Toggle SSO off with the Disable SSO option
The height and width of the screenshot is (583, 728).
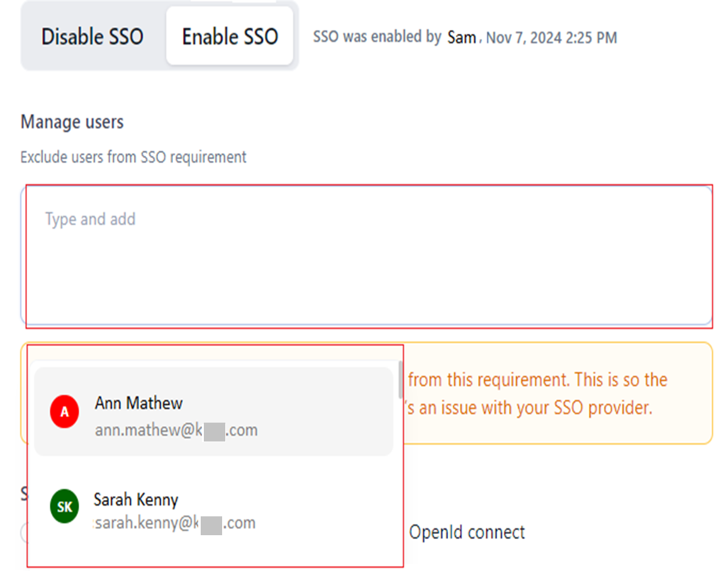pos(92,36)
